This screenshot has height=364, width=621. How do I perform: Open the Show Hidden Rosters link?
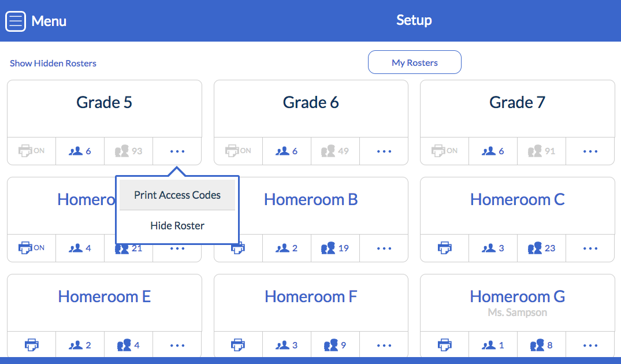(53, 63)
